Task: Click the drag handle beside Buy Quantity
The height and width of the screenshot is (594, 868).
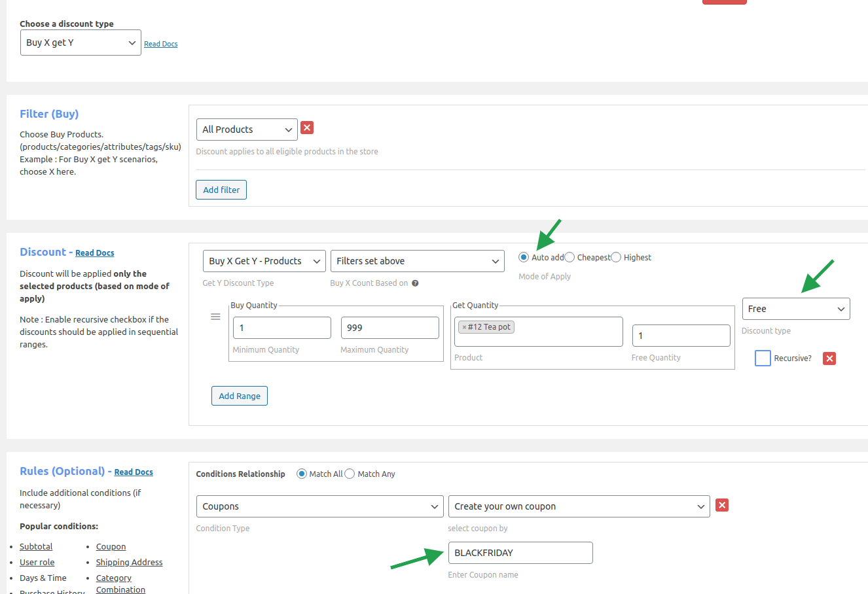Action: coord(215,317)
